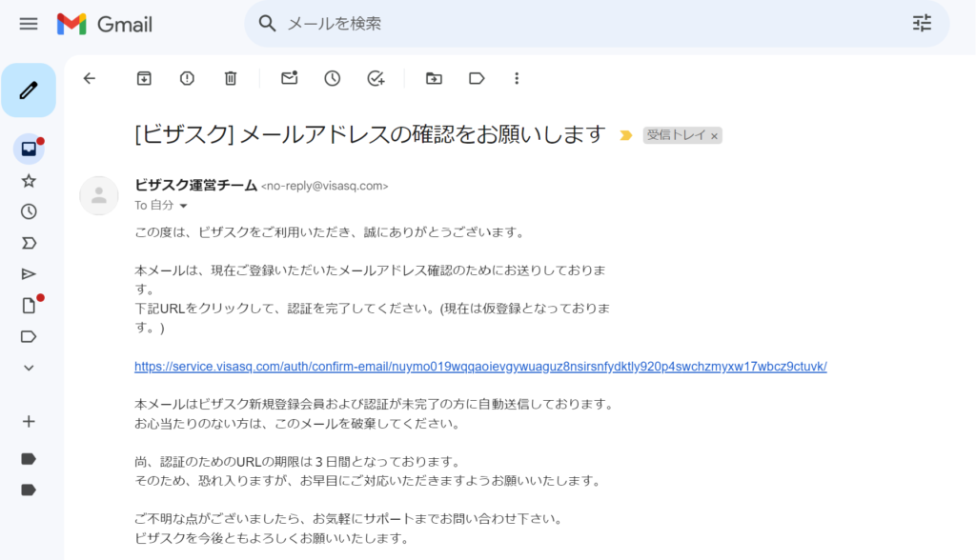
Task: Remove the 受信トレイ label tag
Action: pos(714,135)
